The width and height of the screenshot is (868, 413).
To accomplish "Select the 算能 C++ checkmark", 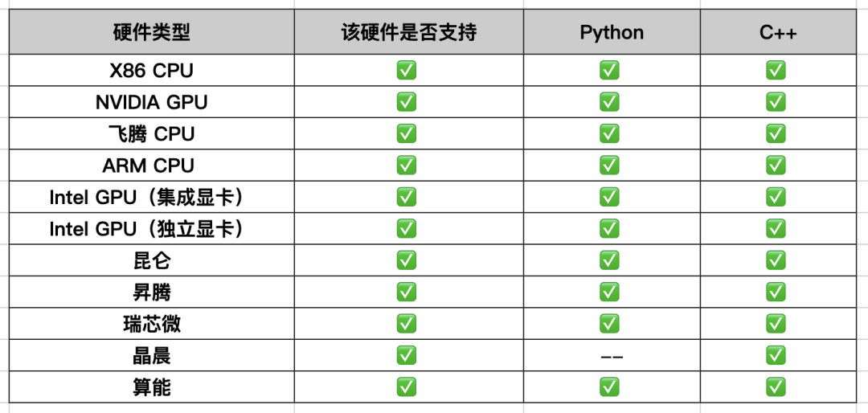I will [x=776, y=387].
